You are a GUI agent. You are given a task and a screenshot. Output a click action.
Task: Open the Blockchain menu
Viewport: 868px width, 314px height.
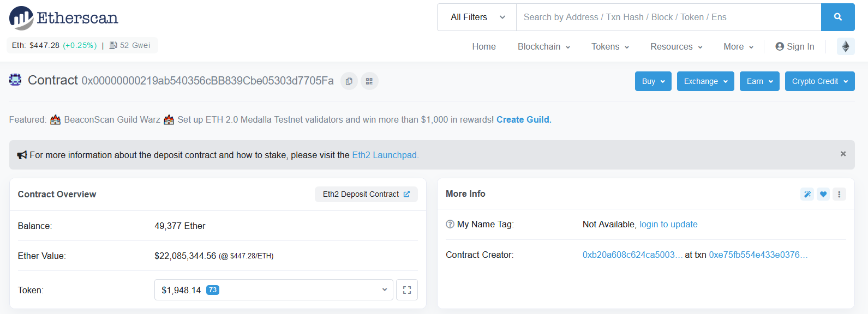click(x=543, y=47)
